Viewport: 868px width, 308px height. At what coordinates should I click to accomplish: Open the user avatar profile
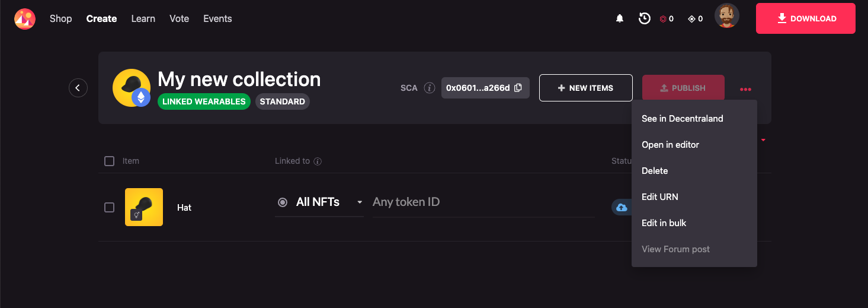(727, 17)
